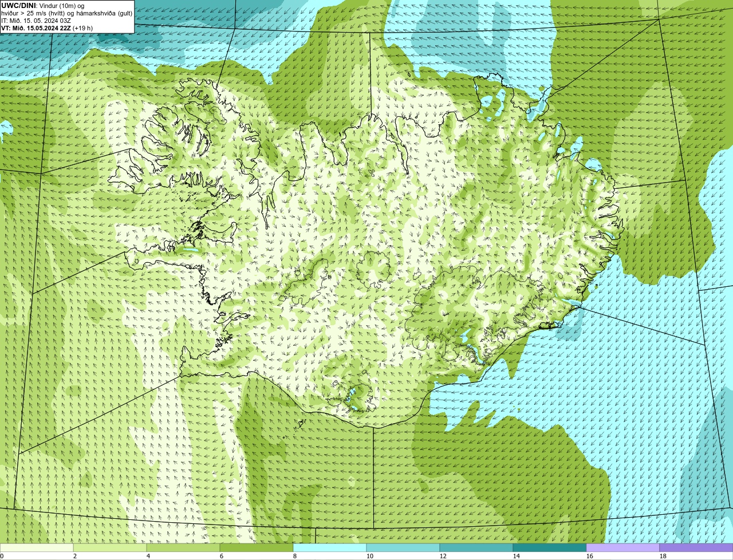
Task: Click the 'UWC/DINI' title text
Action: pyautogui.click(x=19, y=5)
